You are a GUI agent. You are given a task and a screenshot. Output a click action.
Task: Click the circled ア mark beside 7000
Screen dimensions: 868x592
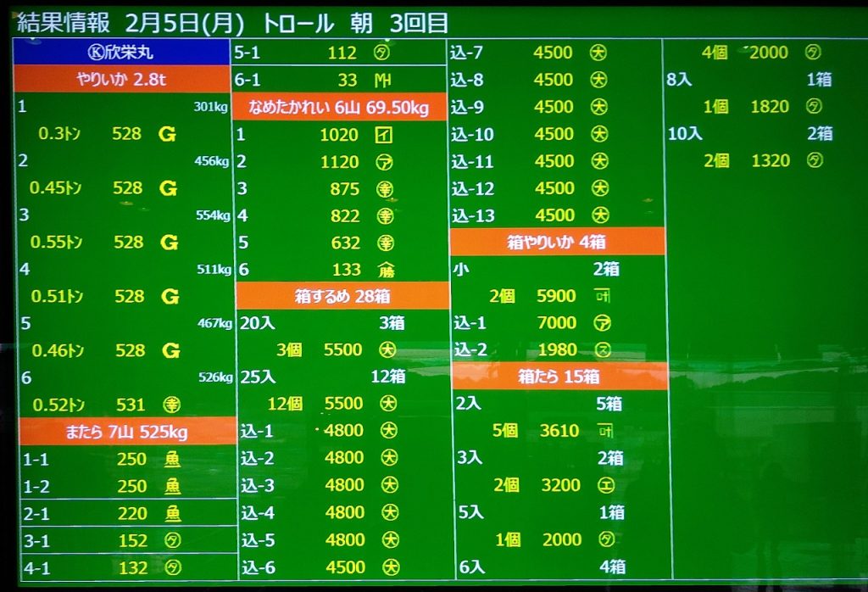[x=604, y=323]
